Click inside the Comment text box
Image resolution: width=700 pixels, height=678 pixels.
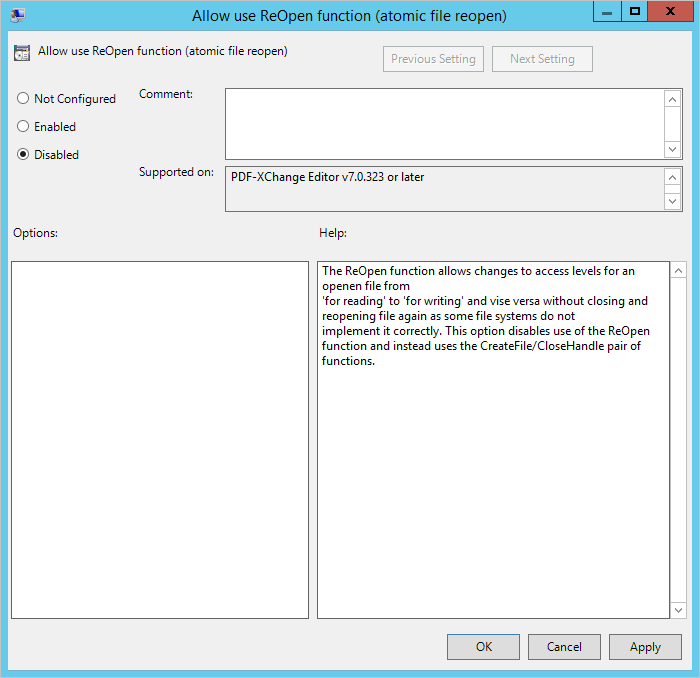click(444, 124)
